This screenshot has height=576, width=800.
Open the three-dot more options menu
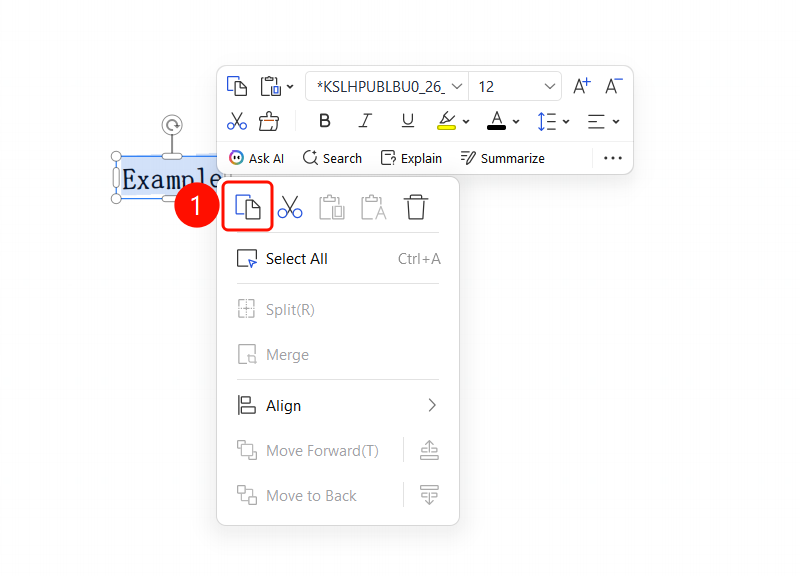pos(613,158)
